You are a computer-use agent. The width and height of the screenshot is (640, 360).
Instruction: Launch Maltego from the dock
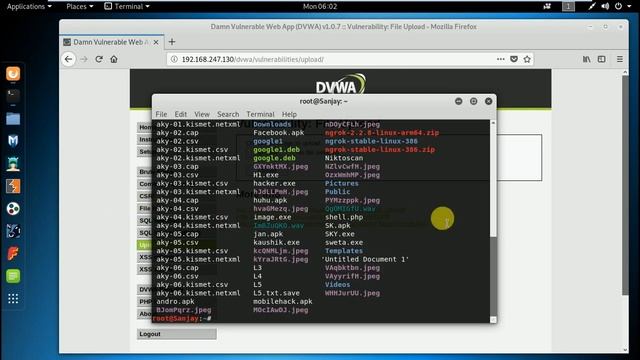tap(13, 231)
